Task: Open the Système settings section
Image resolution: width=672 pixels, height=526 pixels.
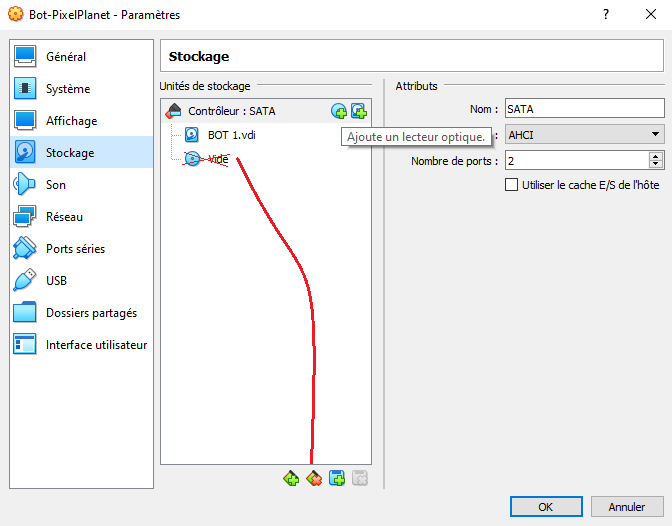Action: click(x=67, y=89)
